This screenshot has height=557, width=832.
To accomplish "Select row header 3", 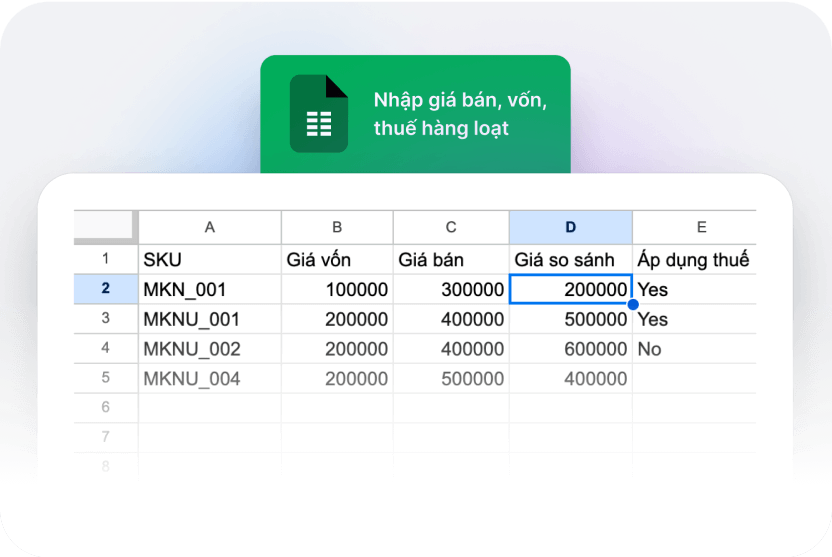I will coord(106,318).
